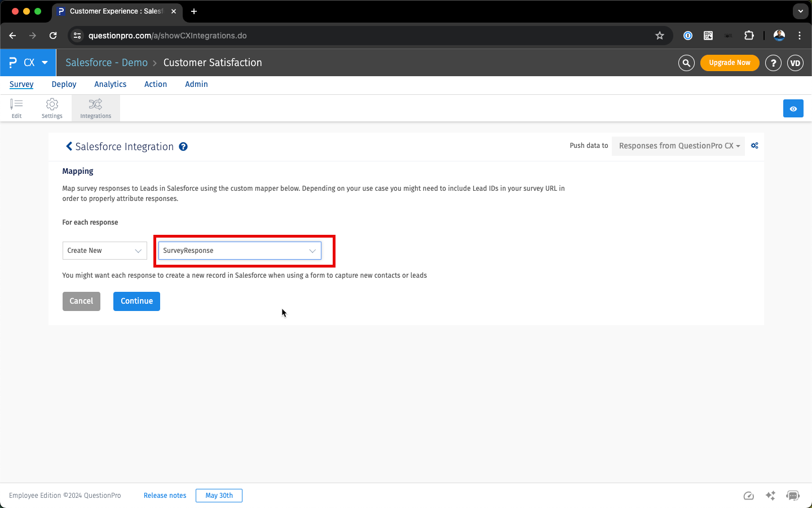The height and width of the screenshot is (508, 812).
Task: Open survey Settings gear
Action: (x=52, y=108)
